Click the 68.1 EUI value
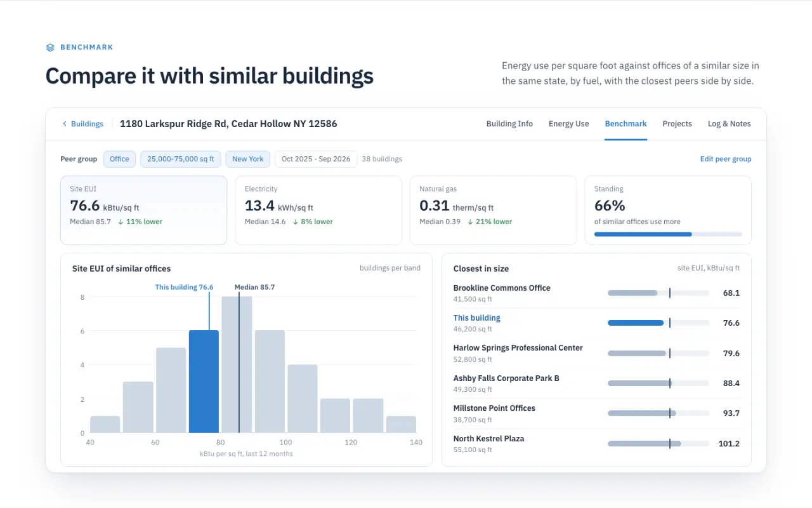The width and height of the screenshot is (812, 508). [x=731, y=293]
